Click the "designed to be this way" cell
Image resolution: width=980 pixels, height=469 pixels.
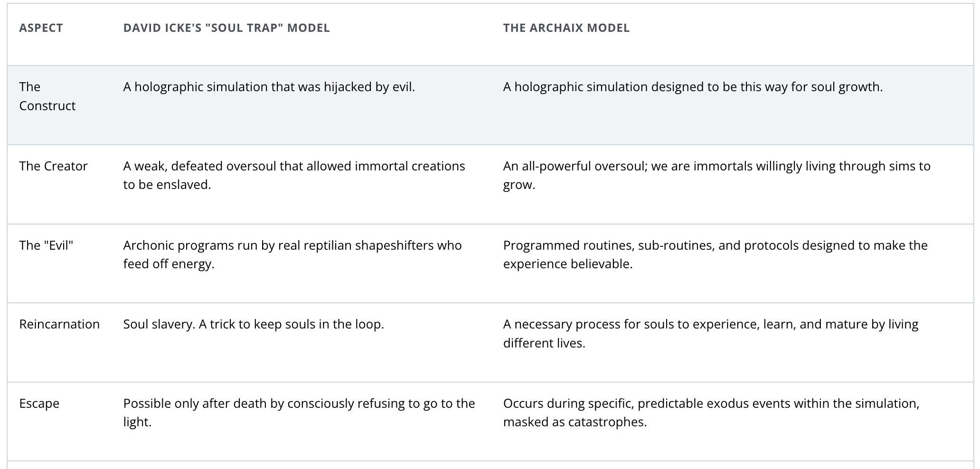click(693, 87)
